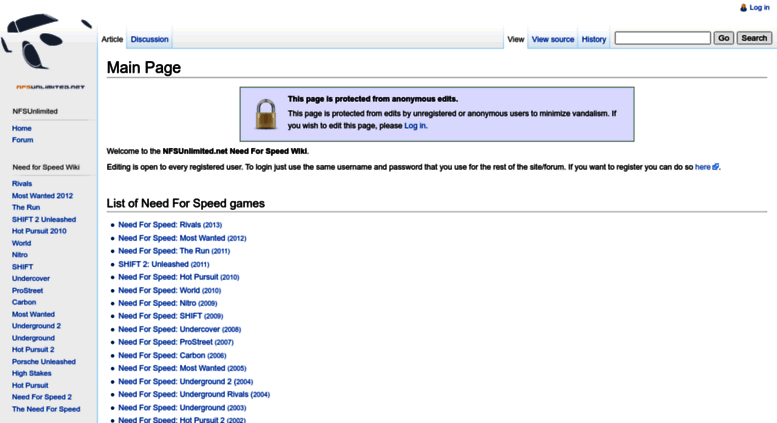Select the View tab

(515, 39)
